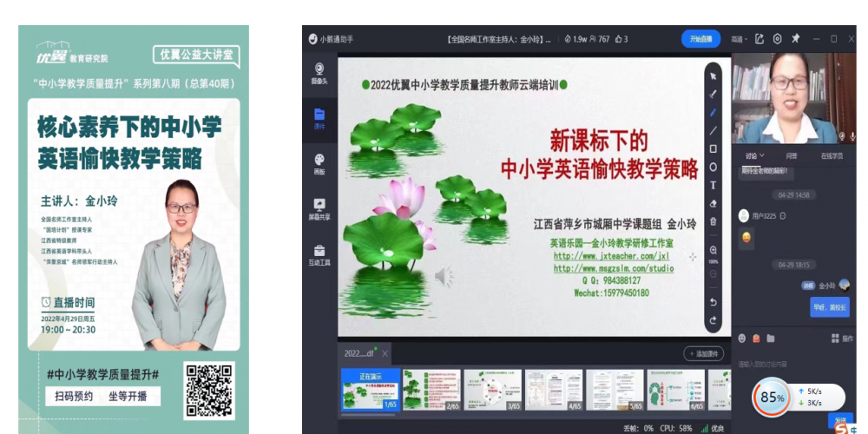
Task: Switch to the 在线学员 tab
Action: click(832, 156)
